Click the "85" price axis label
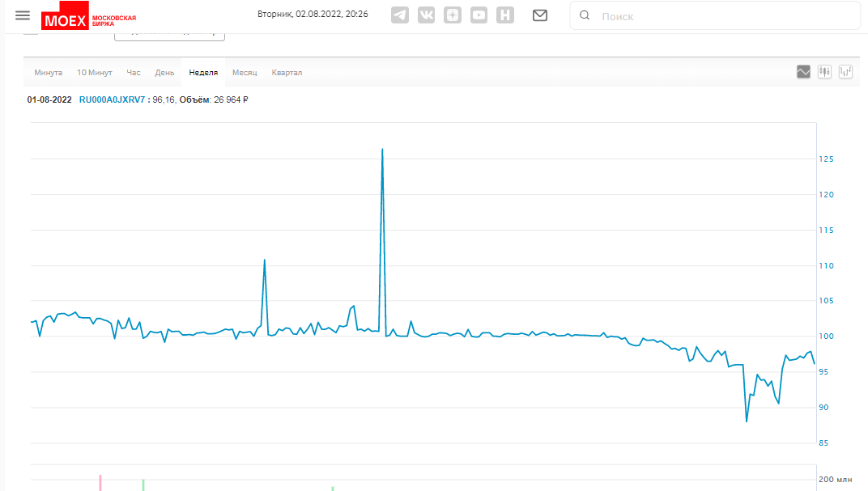Screen dimensions: 868x491 click(823, 442)
